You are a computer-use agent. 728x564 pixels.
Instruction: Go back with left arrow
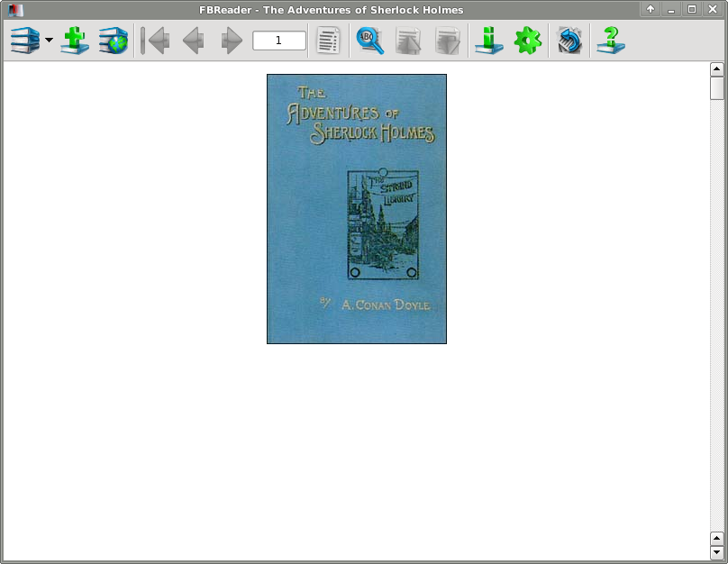pyautogui.click(x=194, y=41)
